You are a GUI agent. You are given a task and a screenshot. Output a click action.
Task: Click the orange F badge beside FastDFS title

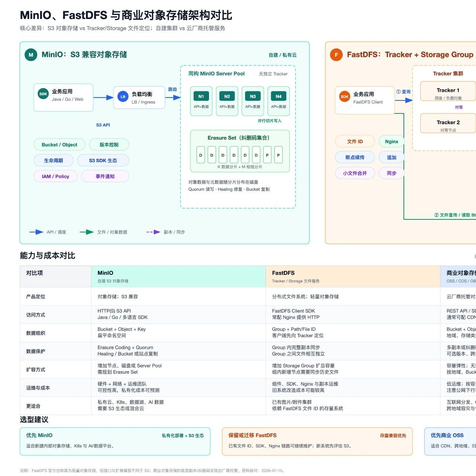click(336, 55)
